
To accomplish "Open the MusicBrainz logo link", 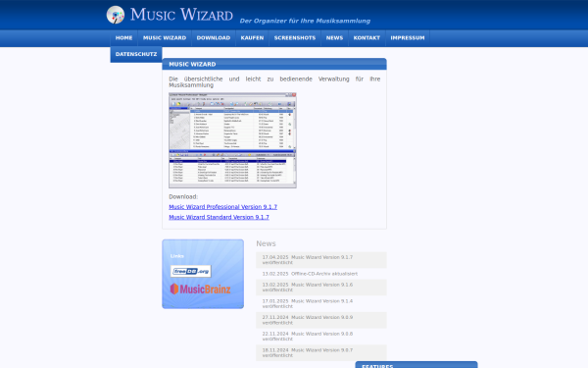I will click(200, 289).
